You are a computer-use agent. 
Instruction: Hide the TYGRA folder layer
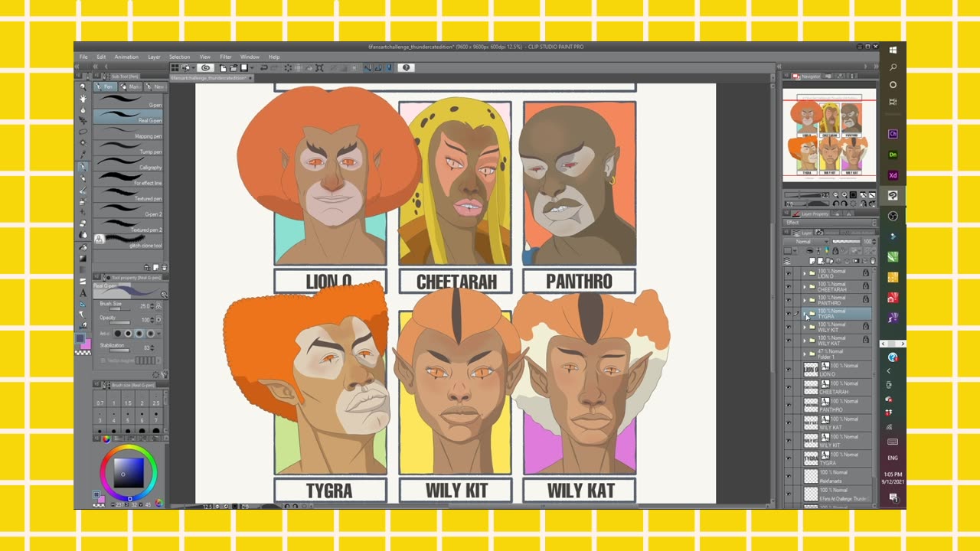click(x=789, y=314)
